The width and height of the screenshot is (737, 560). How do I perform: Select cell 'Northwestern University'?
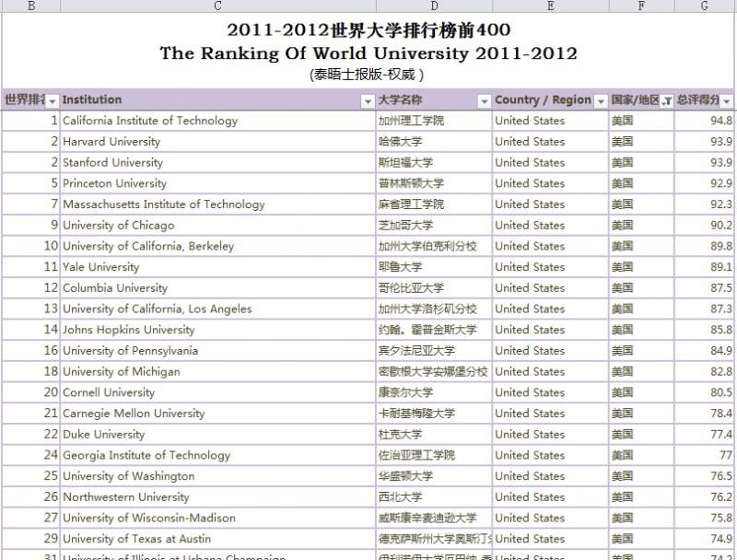click(x=218, y=497)
